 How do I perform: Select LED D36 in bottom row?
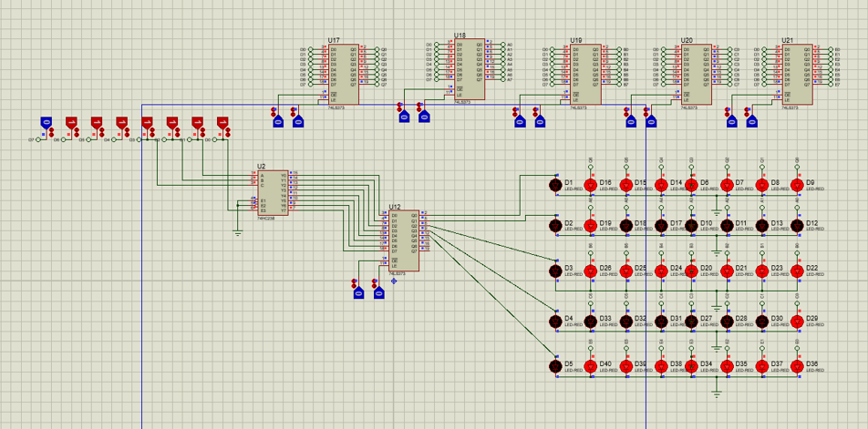pos(798,366)
